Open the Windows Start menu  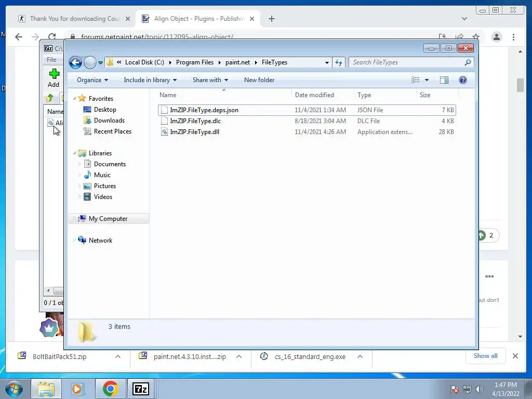(14, 389)
